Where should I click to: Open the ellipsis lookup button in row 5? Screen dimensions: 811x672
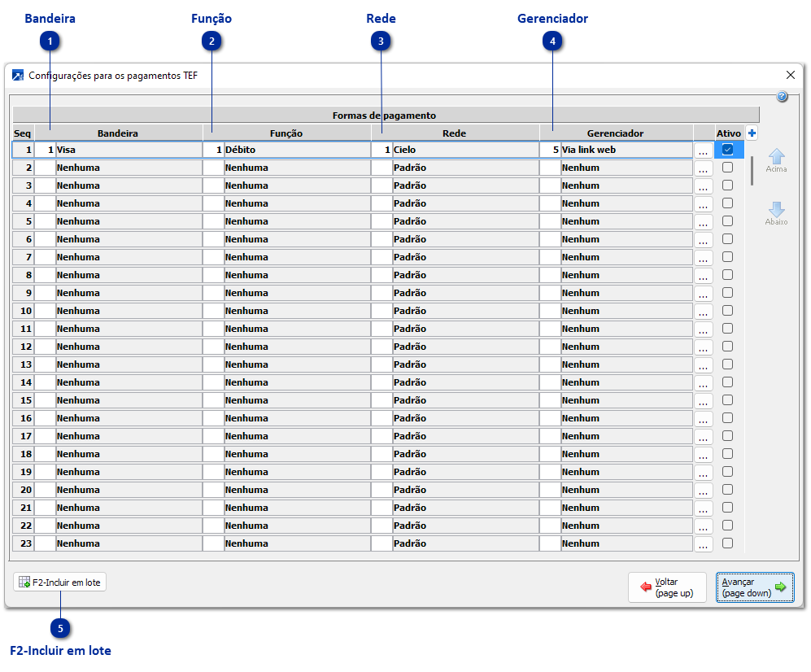(703, 221)
